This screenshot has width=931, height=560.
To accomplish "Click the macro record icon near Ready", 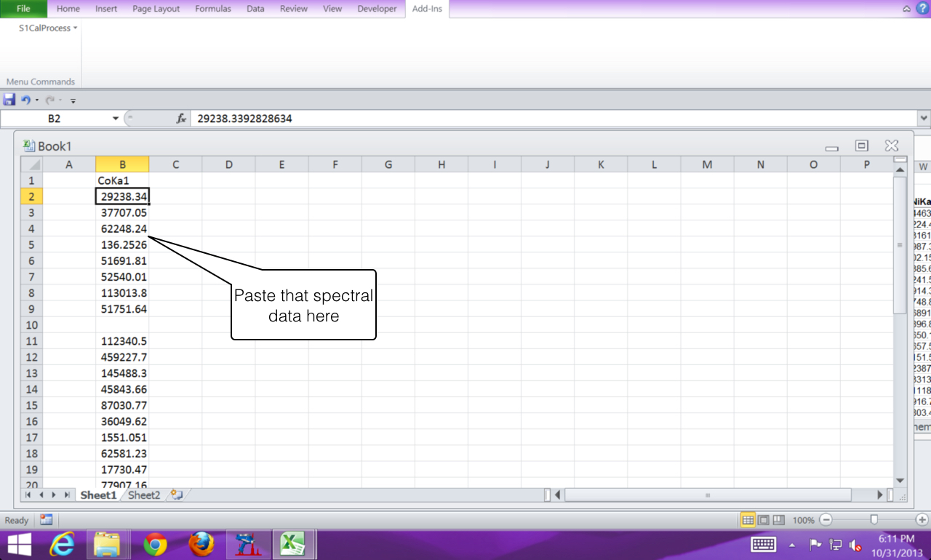I will coord(46,520).
